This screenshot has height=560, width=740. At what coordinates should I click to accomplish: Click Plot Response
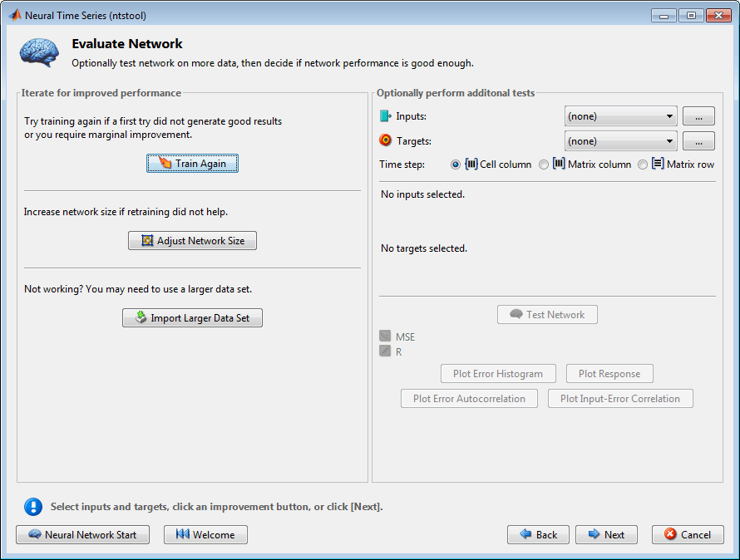tap(609, 374)
